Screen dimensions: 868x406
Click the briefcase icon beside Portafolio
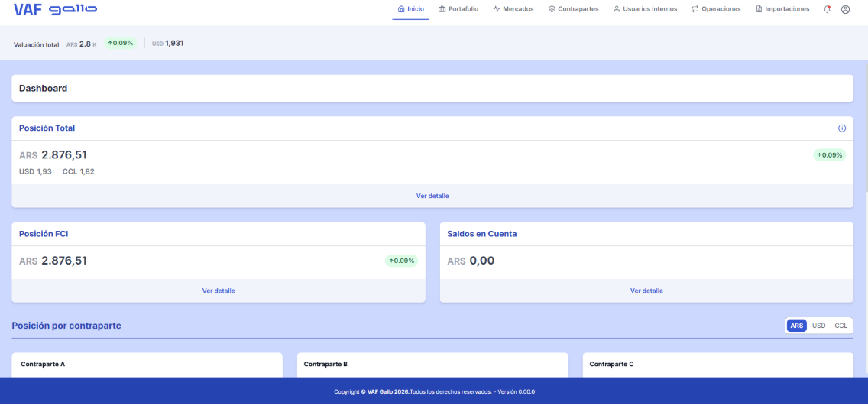[442, 9]
